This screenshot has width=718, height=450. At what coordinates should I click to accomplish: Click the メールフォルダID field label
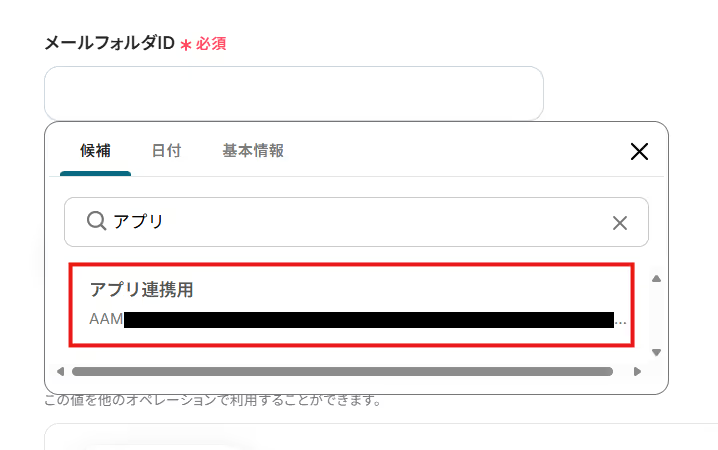click(x=110, y=43)
